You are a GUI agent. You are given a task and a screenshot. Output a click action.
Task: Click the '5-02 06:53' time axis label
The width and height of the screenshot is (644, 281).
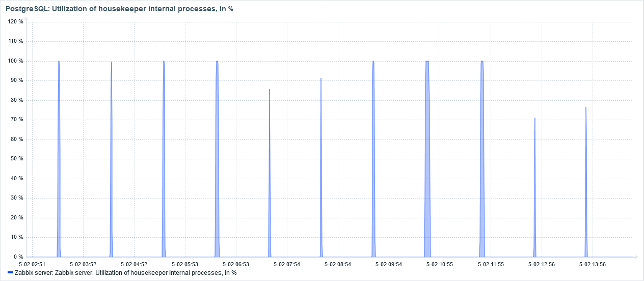[236, 264]
